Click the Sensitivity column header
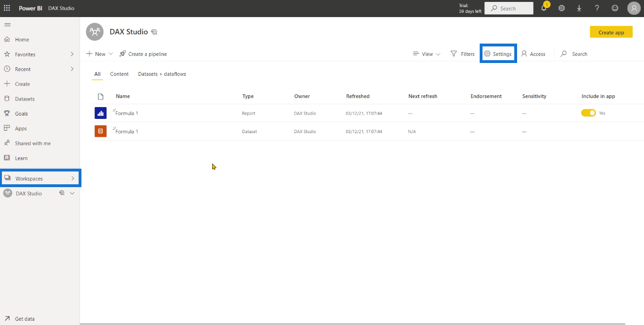 pyautogui.click(x=534, y=96)
